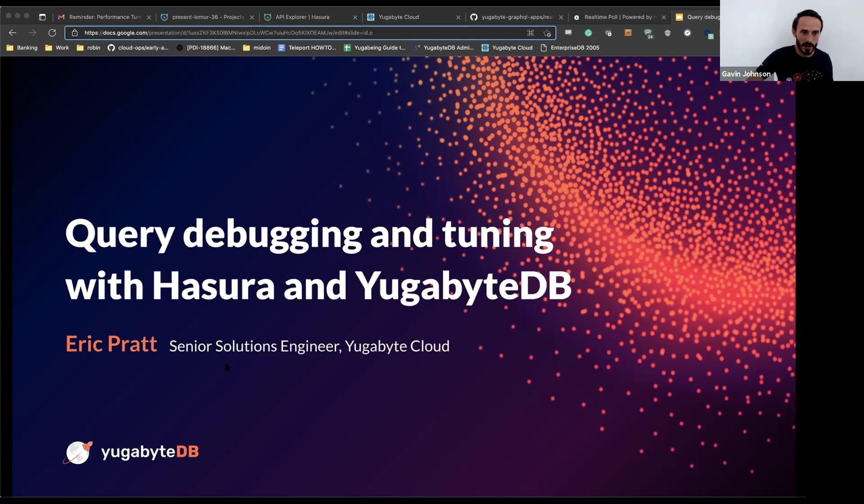
Task: Open the extension icon beside Grammarly
Action: pos(608,33)
